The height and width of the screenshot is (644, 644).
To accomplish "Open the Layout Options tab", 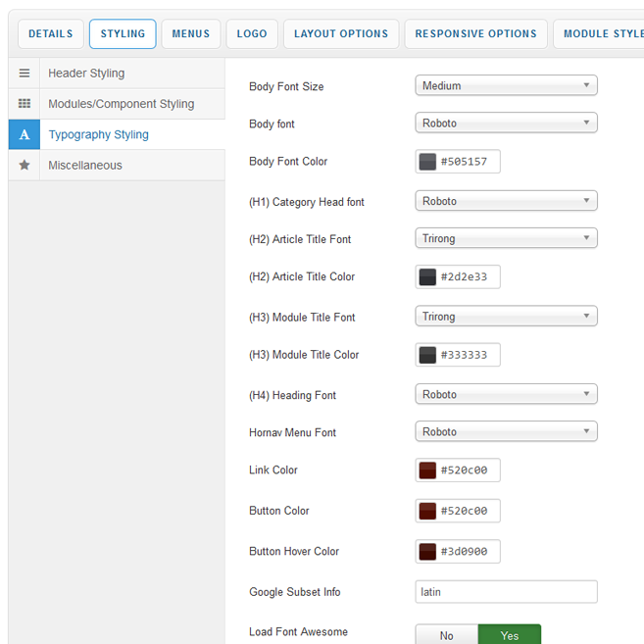I will tap(341, 34).
